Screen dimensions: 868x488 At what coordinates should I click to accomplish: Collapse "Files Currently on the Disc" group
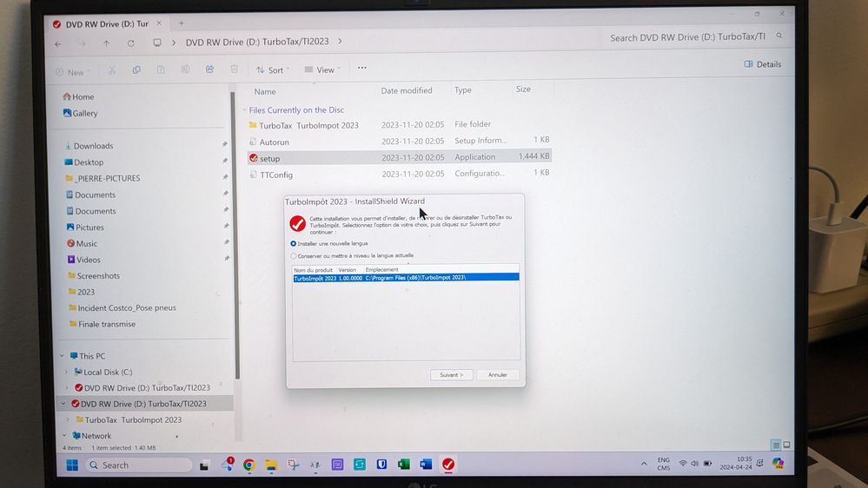(x=244, y=110)
